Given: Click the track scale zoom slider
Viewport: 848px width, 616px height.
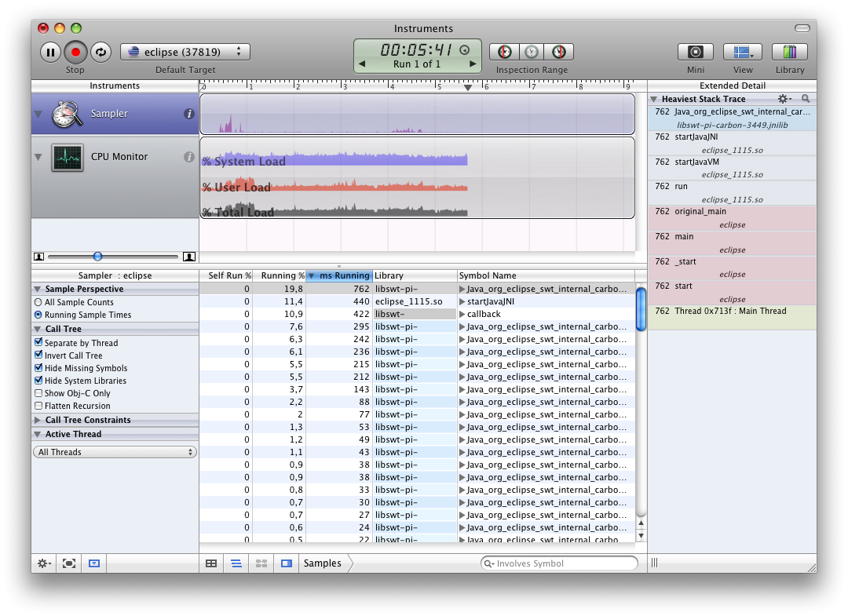Looking at the screenshot, I should [x=97, y=257].
